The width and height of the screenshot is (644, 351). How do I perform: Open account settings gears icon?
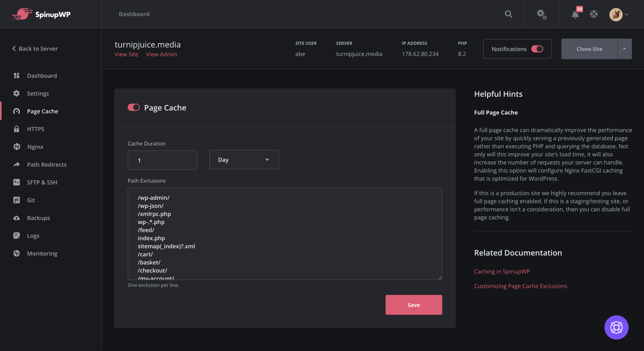click(541, 14)
